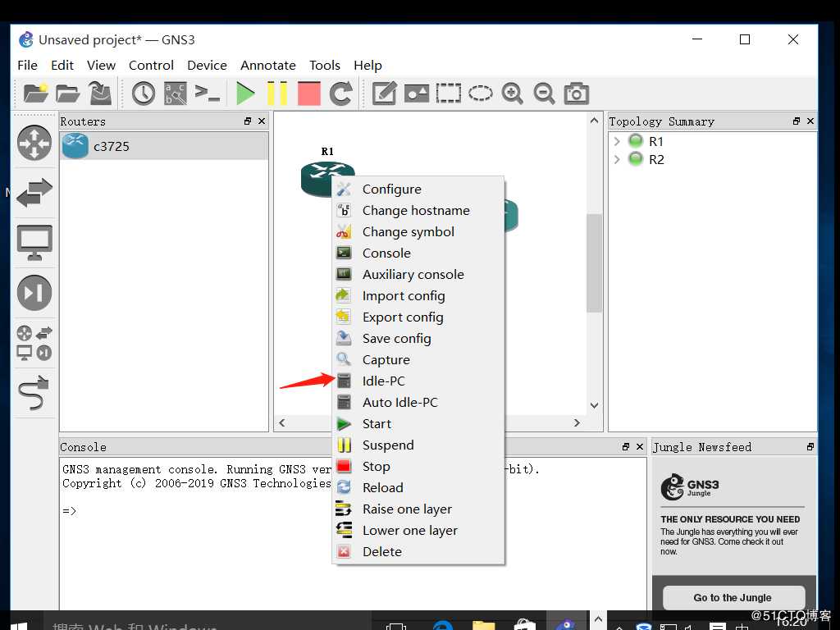Browse all devices in sidebar
The width and height of the screenshot is (840, 630).
[34, 343]
